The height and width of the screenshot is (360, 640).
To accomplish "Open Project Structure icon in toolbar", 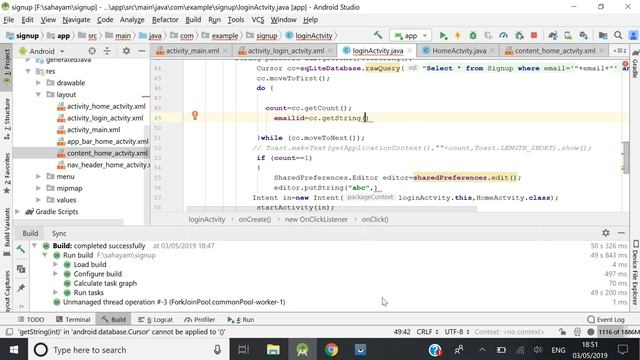I will pos(603,36).
